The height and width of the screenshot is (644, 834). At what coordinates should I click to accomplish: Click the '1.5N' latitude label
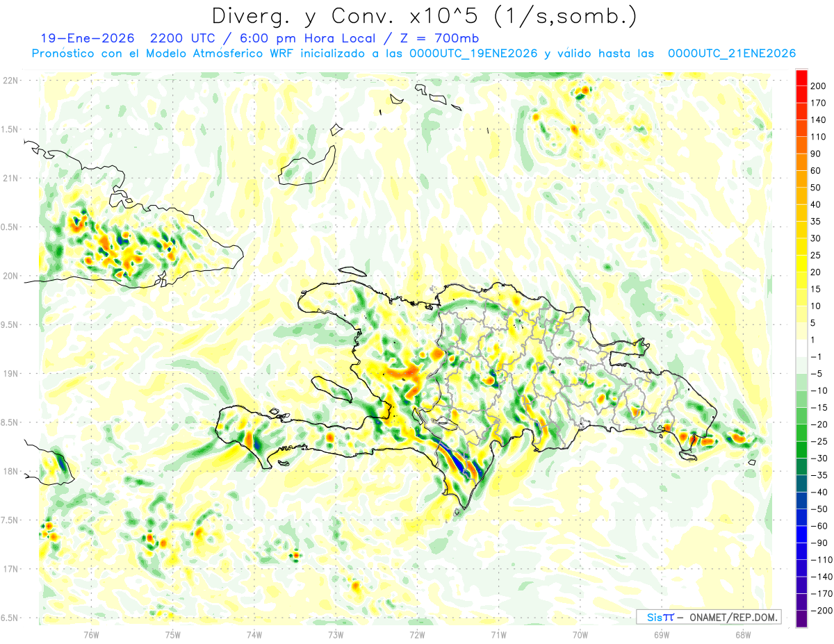pyautogui.click(x=10, y=129)
